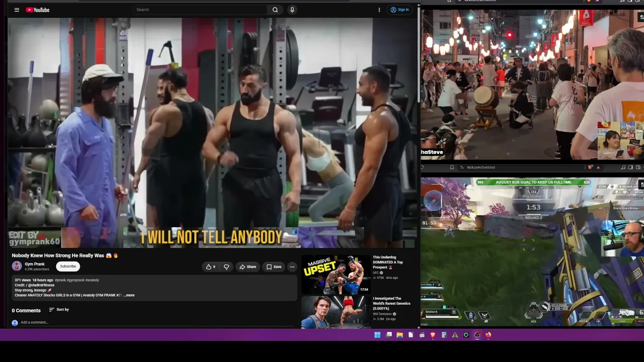Subscribe to the Gym Prank channel
Screen dimensions: 644x362
coord(68,266)
